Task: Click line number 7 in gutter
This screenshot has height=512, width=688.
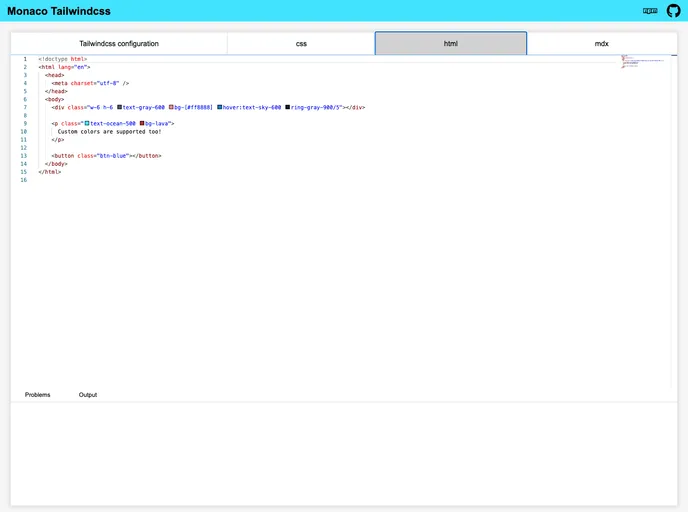Action: coord(25,107)
